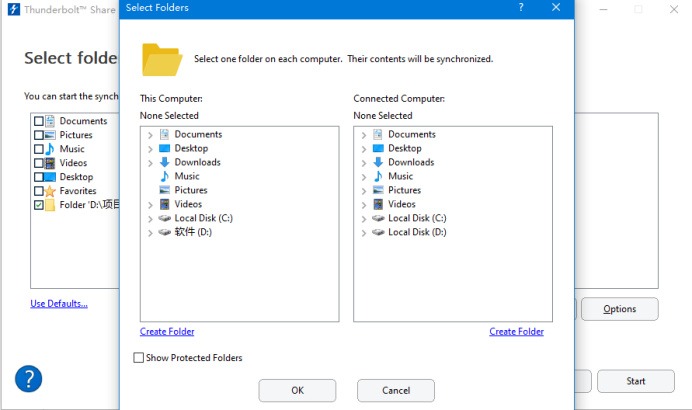692x410 pixels.
Task: Enable Show Protected Folders checkbox
Action: coord(139,358)
